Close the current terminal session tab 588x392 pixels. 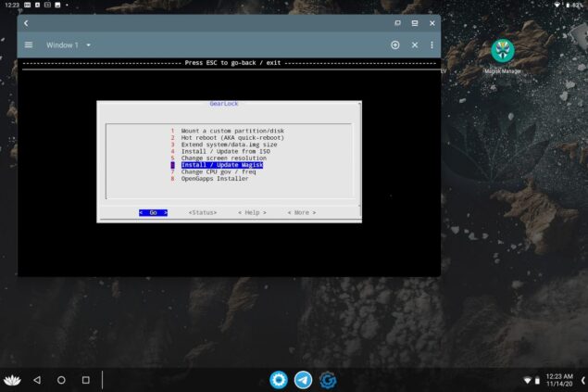point(415,44)
